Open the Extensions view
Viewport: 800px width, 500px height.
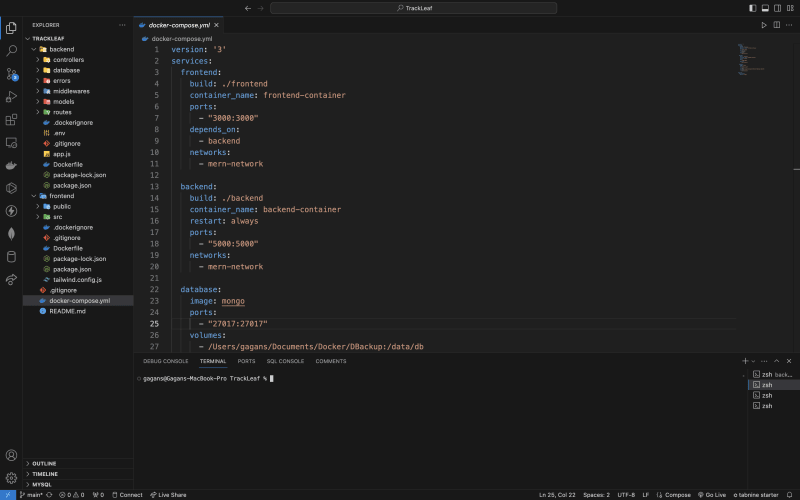point(11,119)
